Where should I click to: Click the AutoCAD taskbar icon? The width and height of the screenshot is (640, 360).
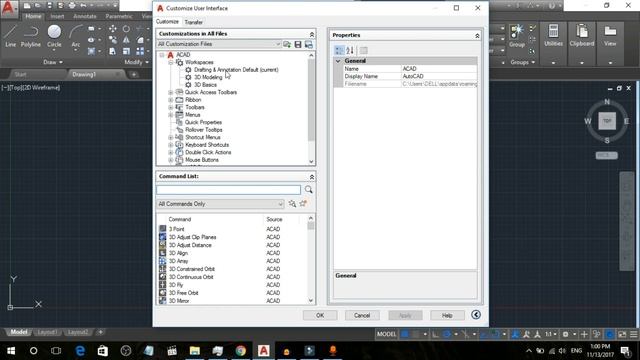coord(264,351)
